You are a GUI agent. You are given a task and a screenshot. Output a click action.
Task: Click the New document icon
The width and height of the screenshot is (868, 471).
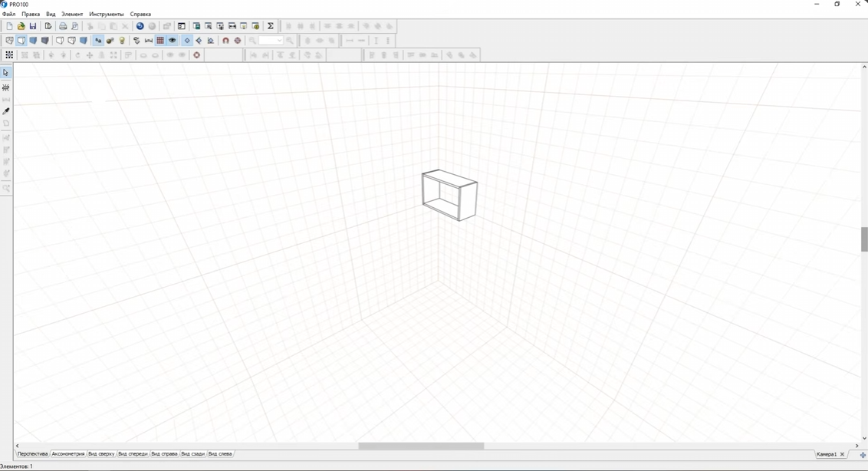9,26
